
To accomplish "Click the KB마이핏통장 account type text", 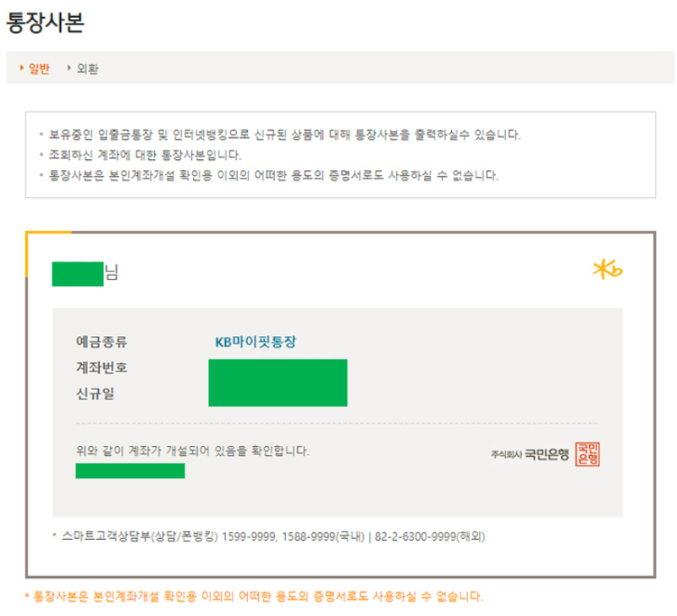I will point(256,342).
